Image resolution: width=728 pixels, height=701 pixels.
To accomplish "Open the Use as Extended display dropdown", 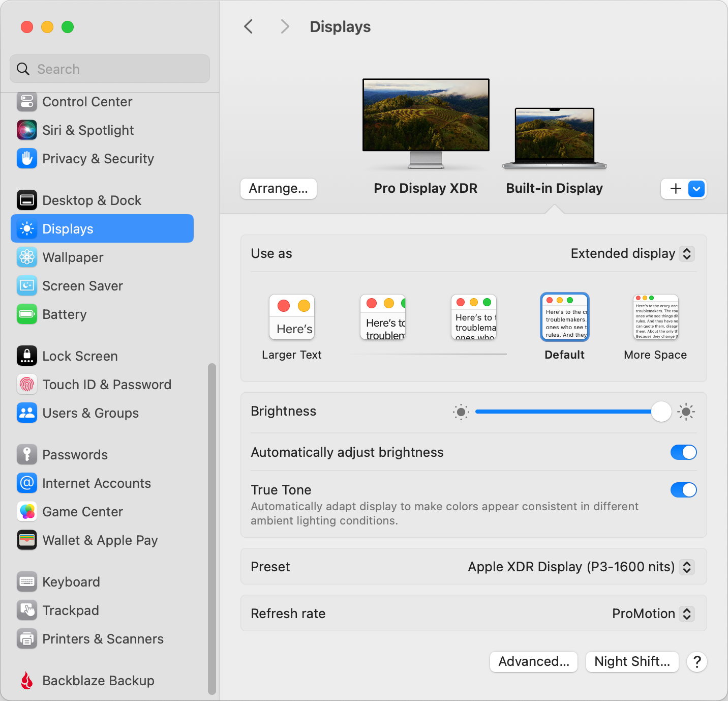I will click(632, 254).
